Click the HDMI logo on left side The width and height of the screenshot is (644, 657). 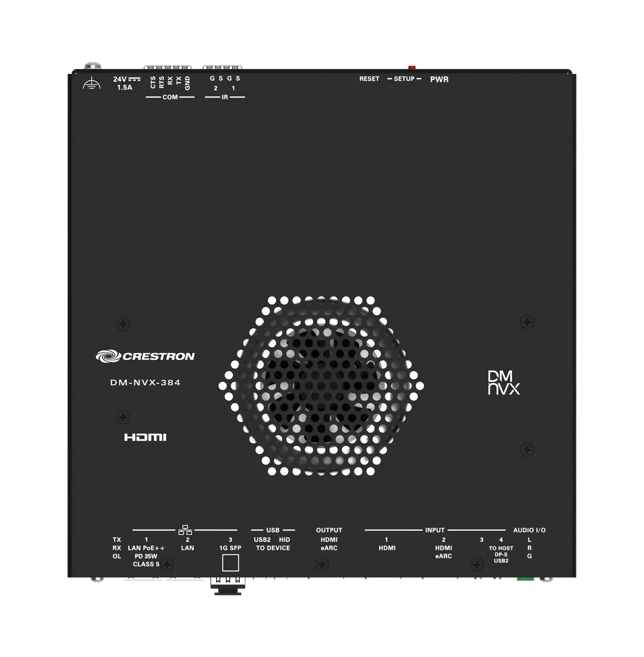pos(145,437)
